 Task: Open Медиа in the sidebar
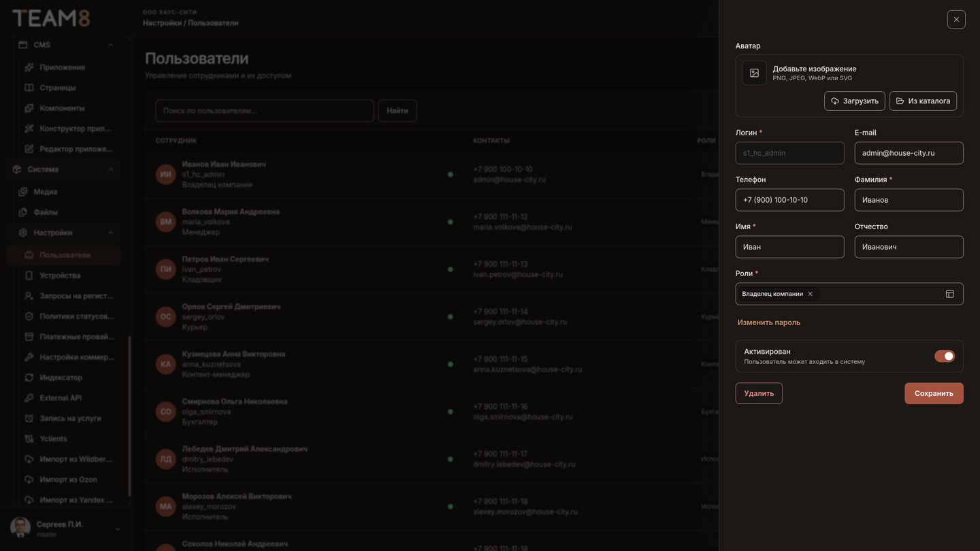point(45,192)
